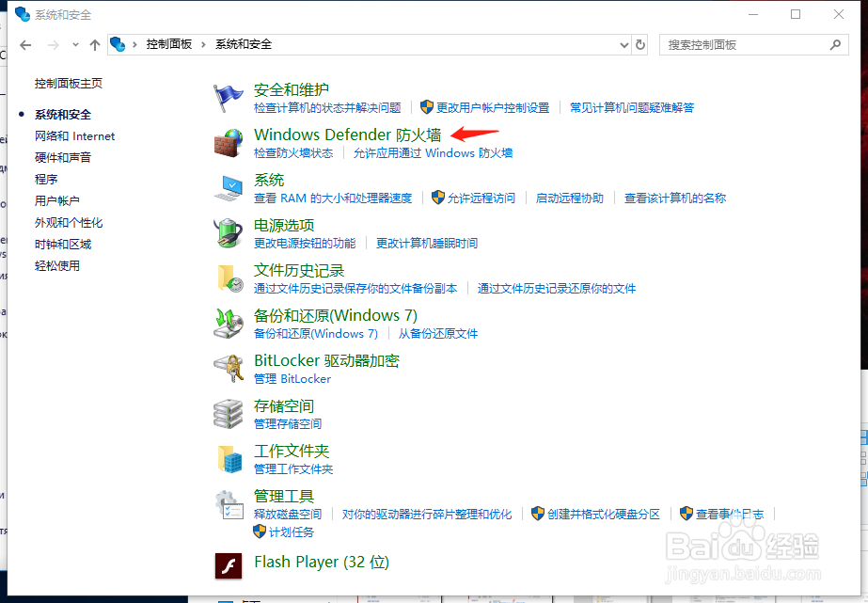Viewport: 868px width, 603px height.
Task: Click 查看该计算机的名称 link
Action: [x=675, y=198]
